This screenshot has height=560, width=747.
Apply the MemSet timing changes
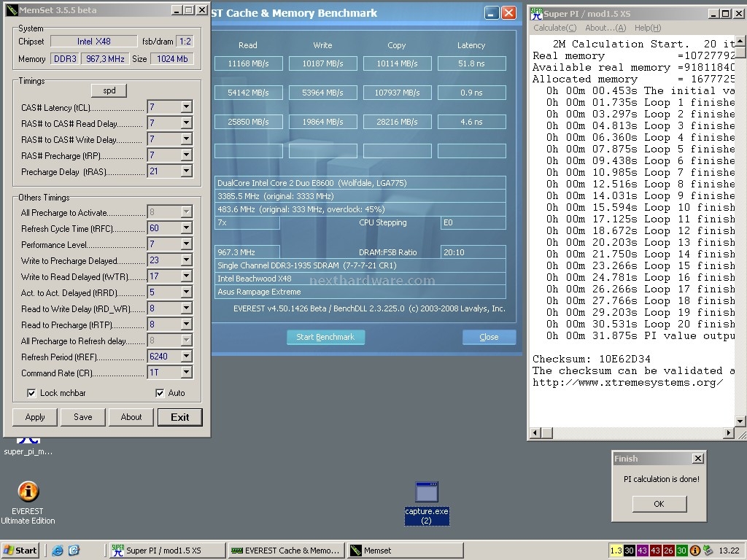[x=35, y=417]
